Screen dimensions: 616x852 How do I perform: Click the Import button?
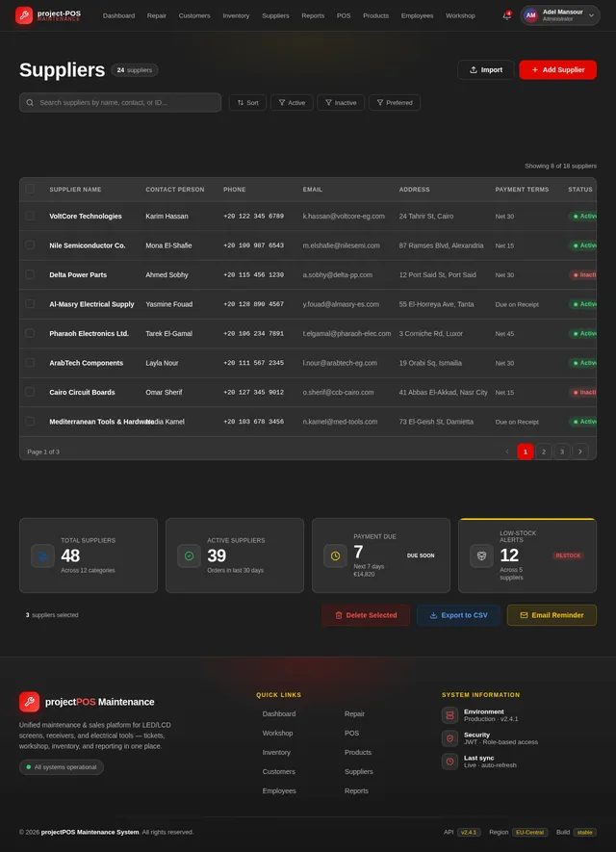click(x=486, y=70)
